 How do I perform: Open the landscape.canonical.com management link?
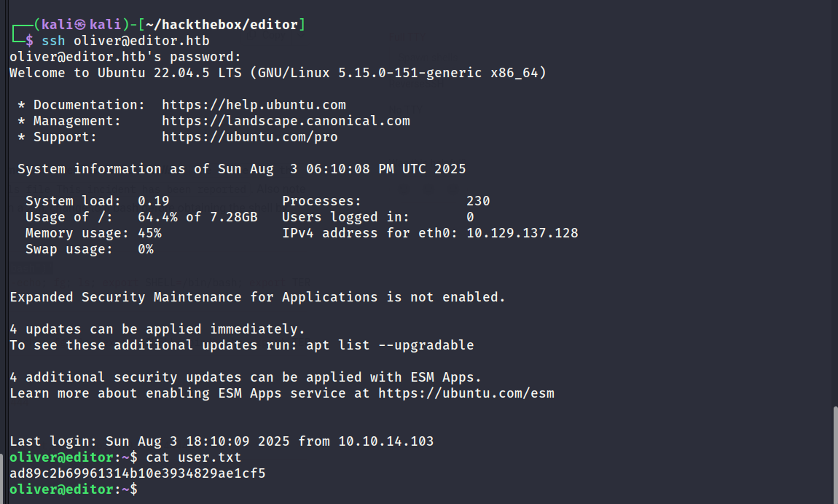pyautogui.click(x=286, y=121)
